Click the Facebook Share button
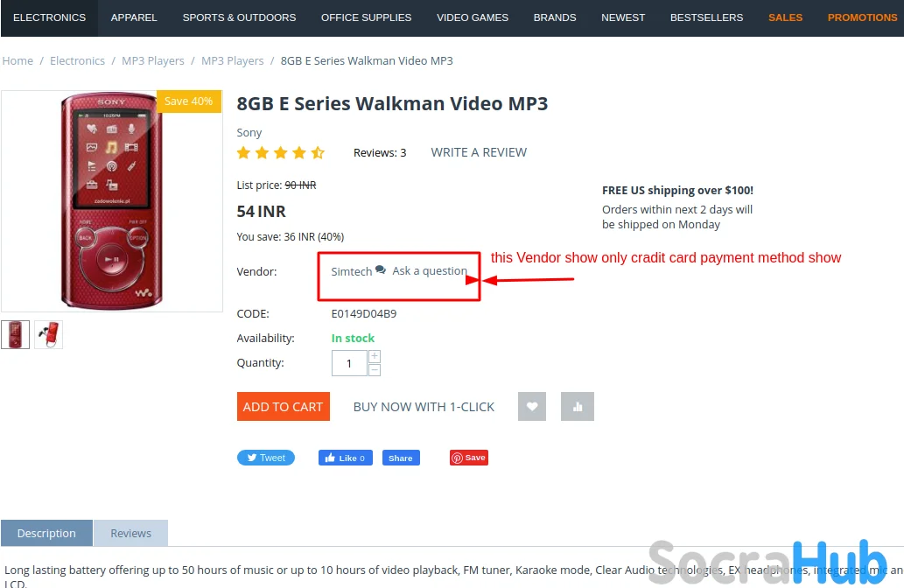 (401, 458)
